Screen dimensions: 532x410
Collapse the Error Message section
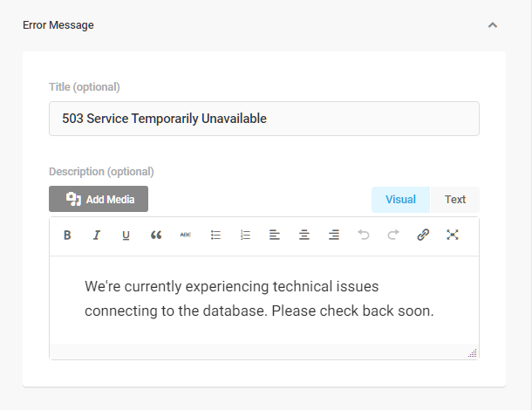point(493,25)
